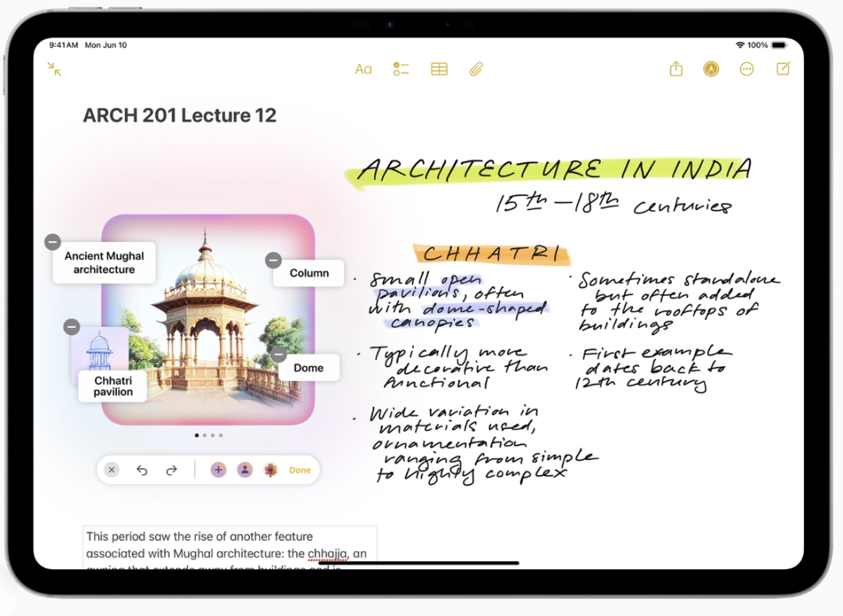Screen dimensions: 843x616
Task: Choose a person for the image
Action: tap(245, 470)
